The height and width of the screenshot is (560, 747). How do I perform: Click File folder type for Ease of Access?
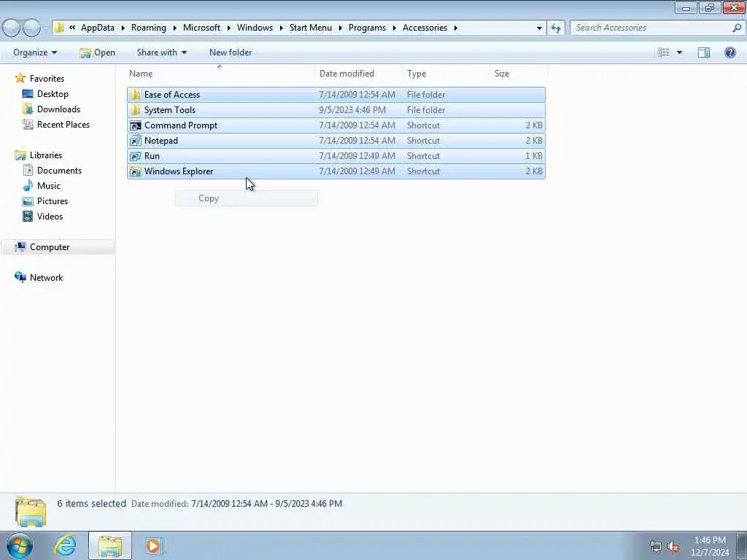pos(426,95)
